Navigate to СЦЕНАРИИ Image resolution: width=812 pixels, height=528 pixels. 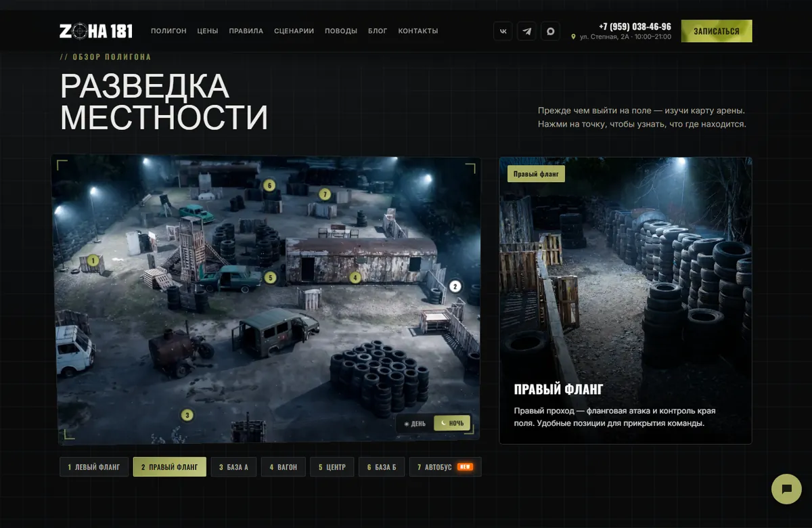[294, 31]
